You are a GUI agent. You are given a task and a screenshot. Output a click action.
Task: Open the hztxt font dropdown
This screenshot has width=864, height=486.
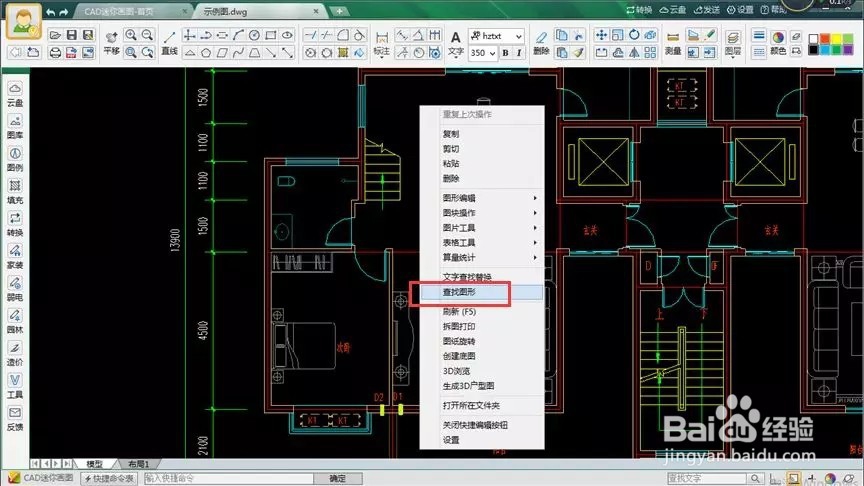click(x=496, y=36)
